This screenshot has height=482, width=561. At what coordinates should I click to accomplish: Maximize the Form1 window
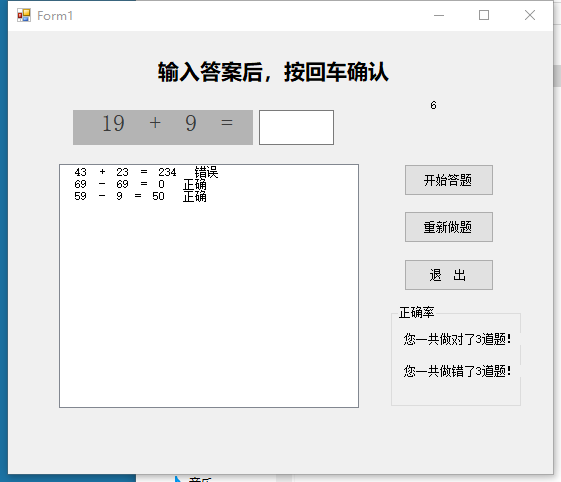point(484,15)
